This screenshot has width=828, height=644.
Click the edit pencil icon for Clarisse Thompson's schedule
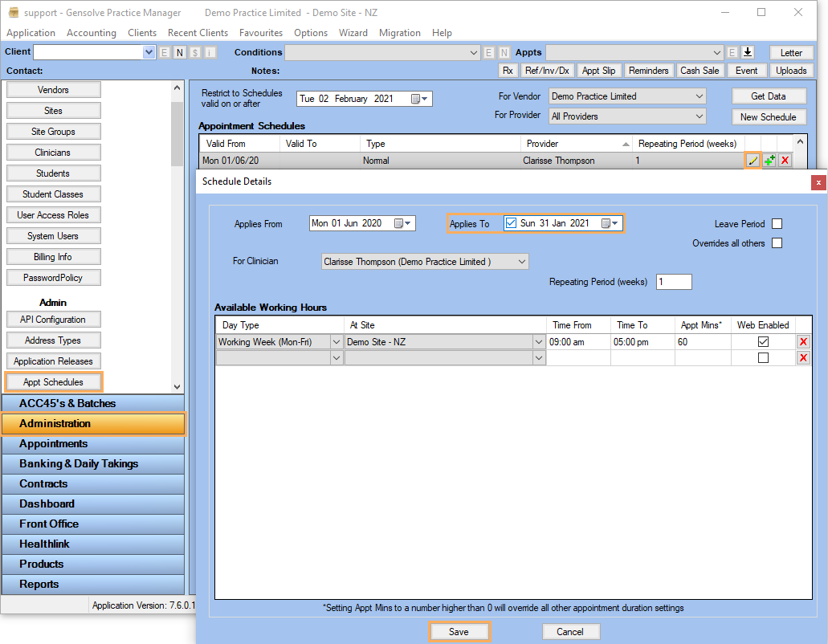point(753,161)
